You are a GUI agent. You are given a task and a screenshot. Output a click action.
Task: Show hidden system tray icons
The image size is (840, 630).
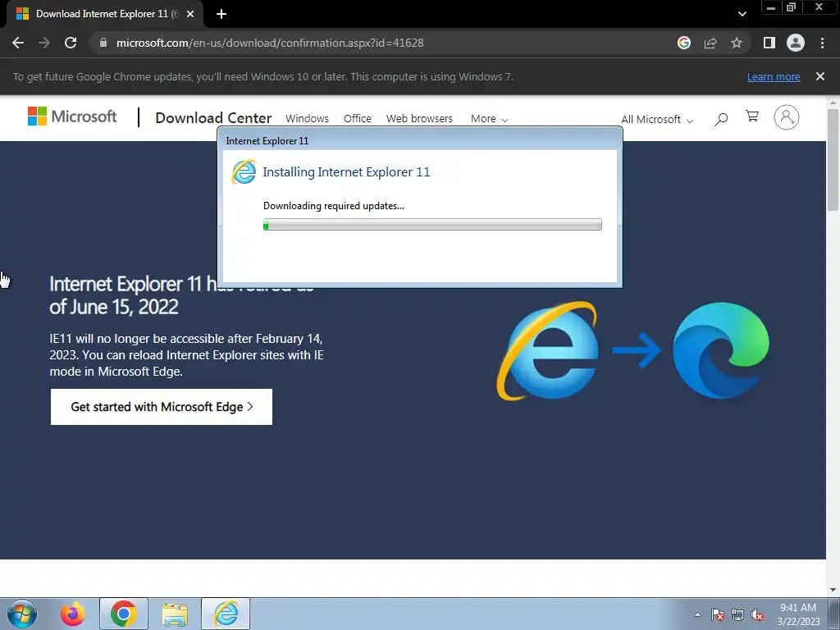pyautogui.click(x=697, y=614)
